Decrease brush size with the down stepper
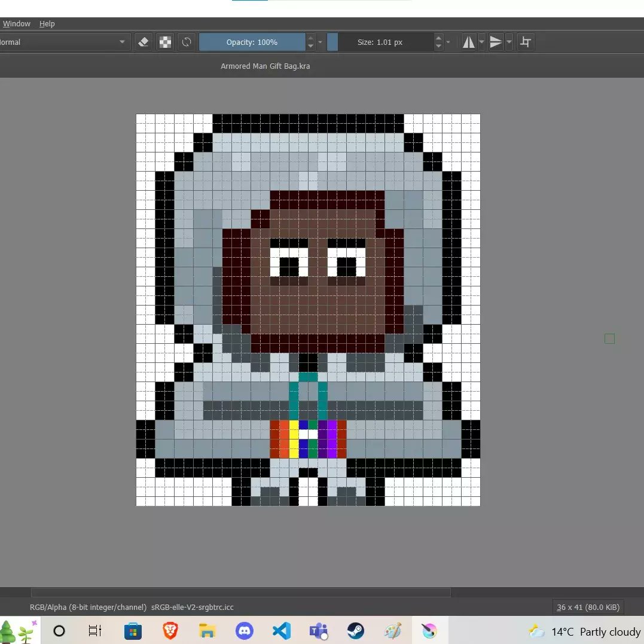Viewport: 644px width, 644px height. coord(438,46)
